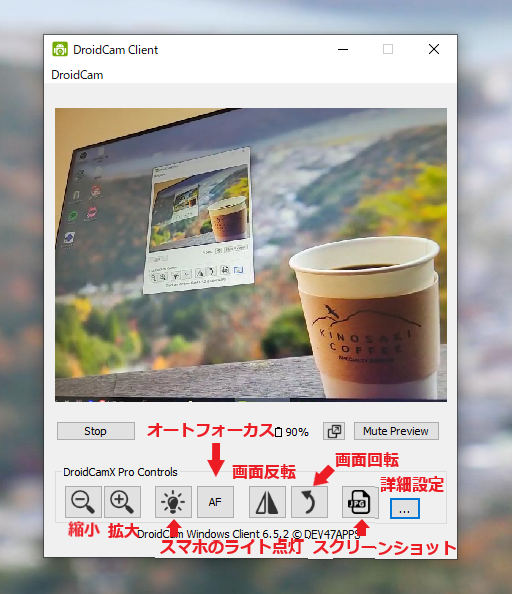Click the phone battery 90% indicator
The height and width of the screenshot is (594, 512).
click(x=292, y=432)
